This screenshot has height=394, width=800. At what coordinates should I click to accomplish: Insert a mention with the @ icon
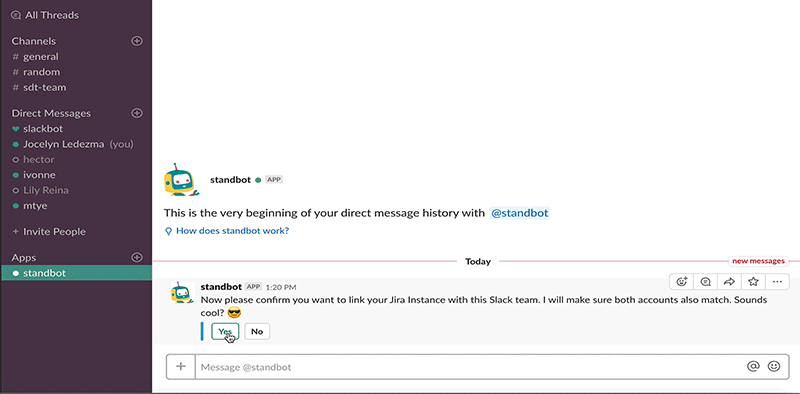tap(753, 366)
